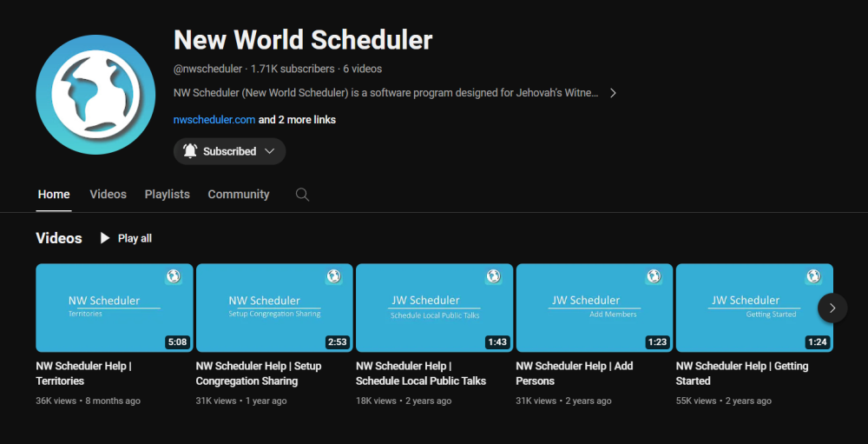Switch to the Videos tab
Viewport: 868px width, 444px height.
point(108,195)
